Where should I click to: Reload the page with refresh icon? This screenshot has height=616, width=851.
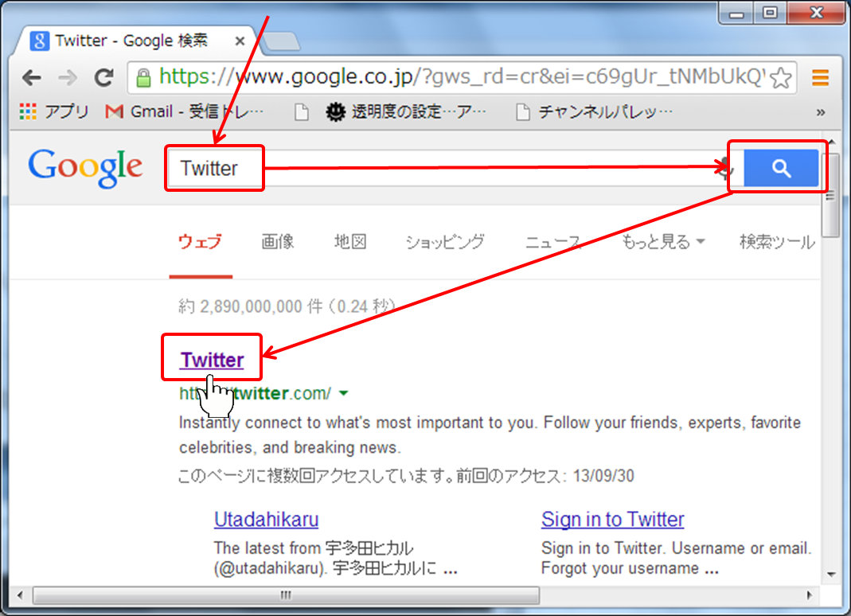(103, 78)
